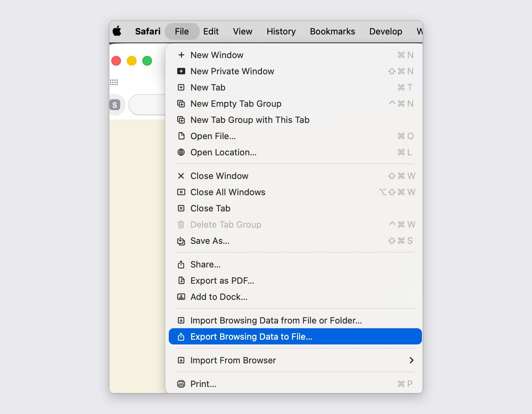Viewport: 532px width, 414px height.
Task: Select Add to Dock…
Action: point(295,297)
